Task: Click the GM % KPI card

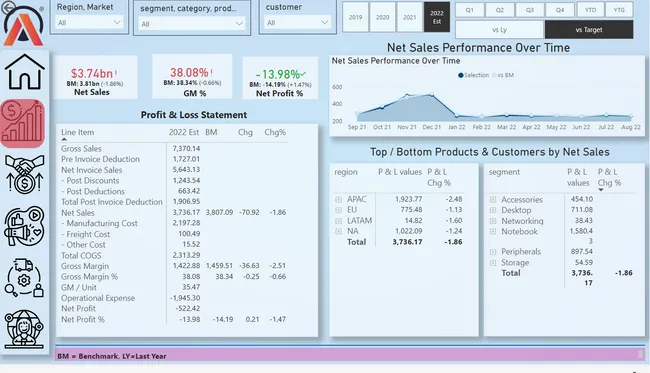Action: [x=192, y=77]
